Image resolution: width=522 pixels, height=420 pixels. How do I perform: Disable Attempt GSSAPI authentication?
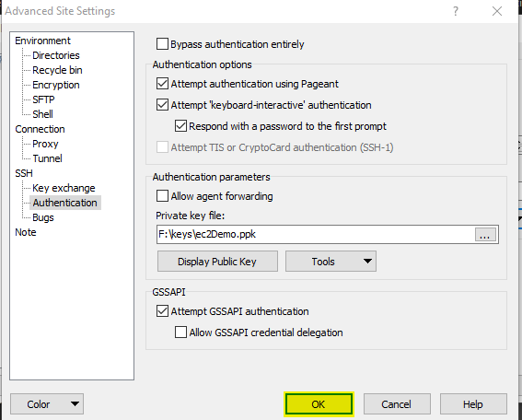point(162,311)
